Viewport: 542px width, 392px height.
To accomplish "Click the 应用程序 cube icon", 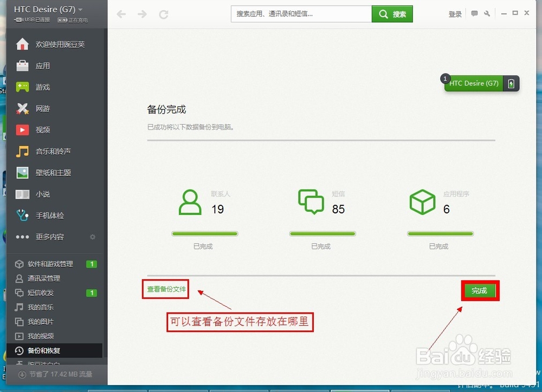I will point(422,202).
